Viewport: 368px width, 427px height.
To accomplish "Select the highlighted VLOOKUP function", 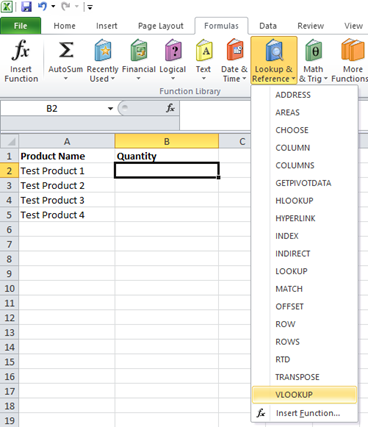I will point(304,395).
